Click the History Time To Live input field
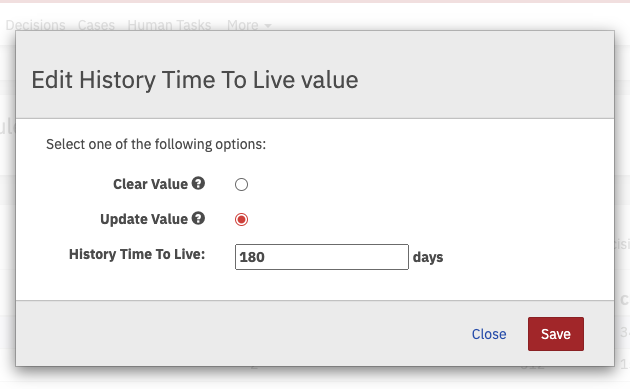Image resolution: width=630 pixels, height=389 pixels. pyautogui.click(x=322, y=257)
